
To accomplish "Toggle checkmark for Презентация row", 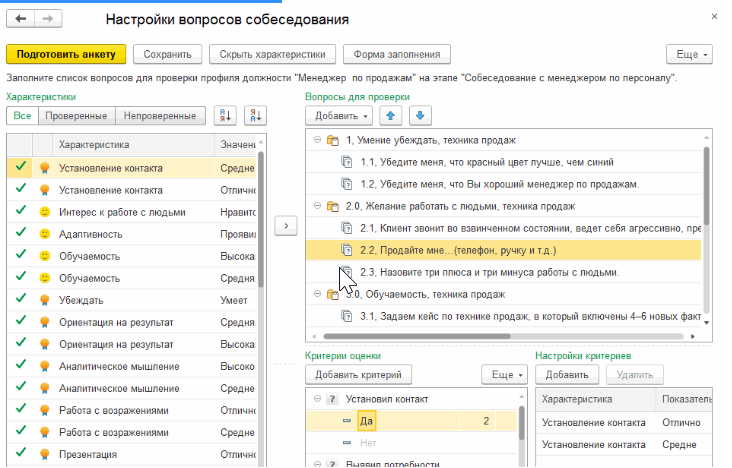I will 21,452.
